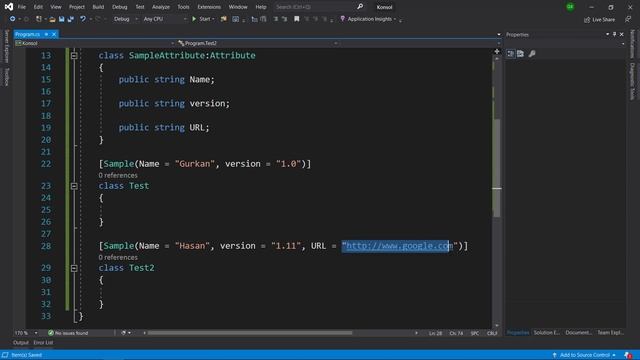The image size is (640, 360).
Task: Collapse the Test class region
Action: click(x=74, y=186)
